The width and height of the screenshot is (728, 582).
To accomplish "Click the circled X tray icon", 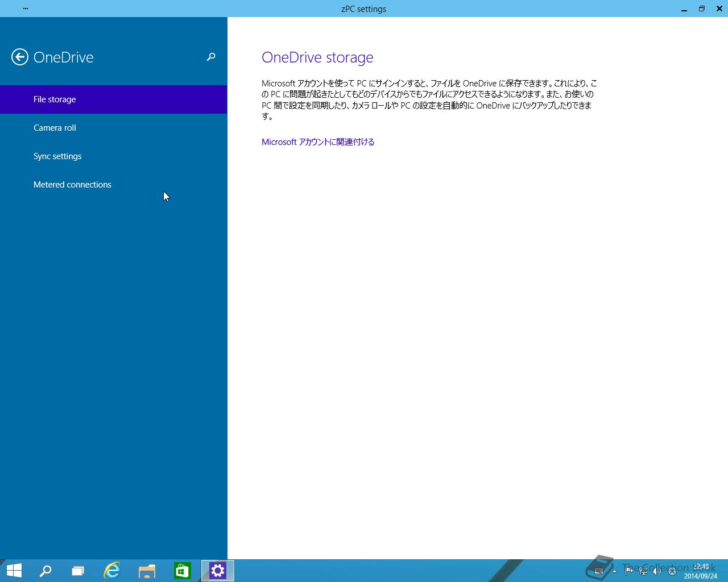I will pos(672,571).
